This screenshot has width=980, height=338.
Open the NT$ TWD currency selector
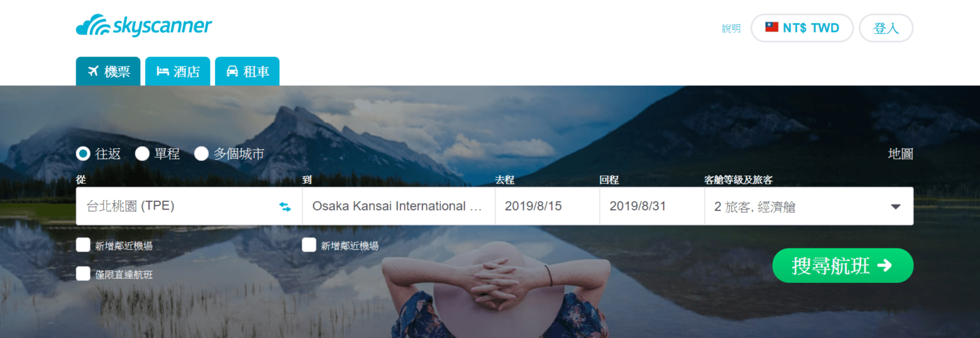[802, 28]
